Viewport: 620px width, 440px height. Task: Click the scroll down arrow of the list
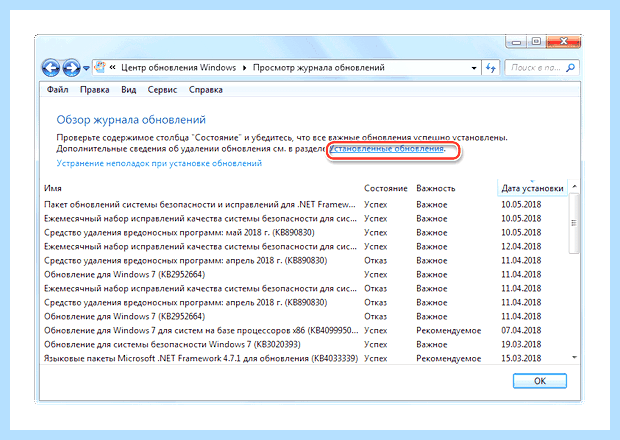tap(575, 357)
